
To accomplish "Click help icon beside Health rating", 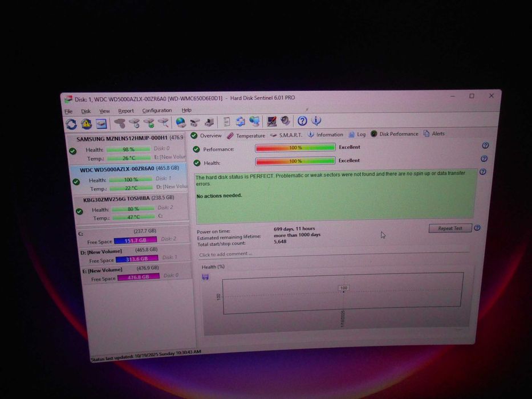I will pyautogui.click(x=484, y=158).
